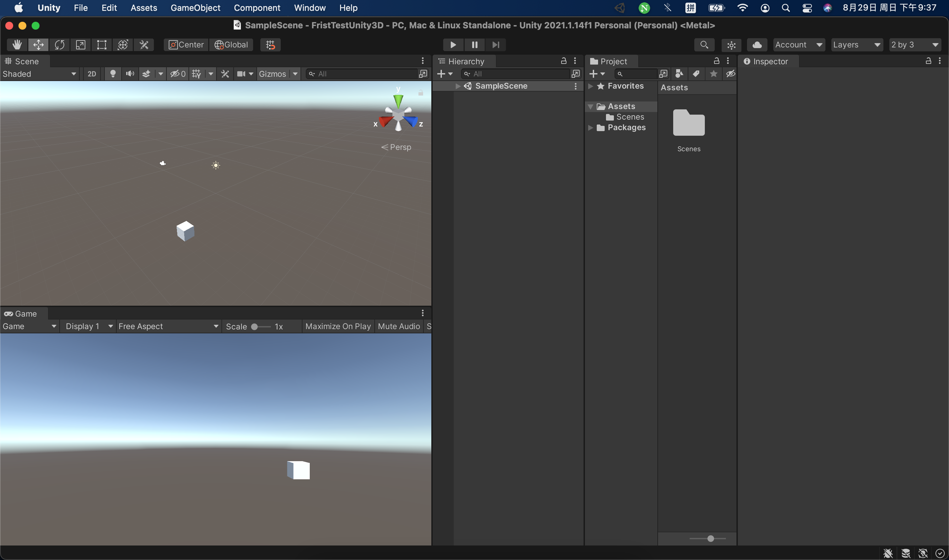Toggle scene audio speaker icon

pyautogui.click(x=130, y=74)
